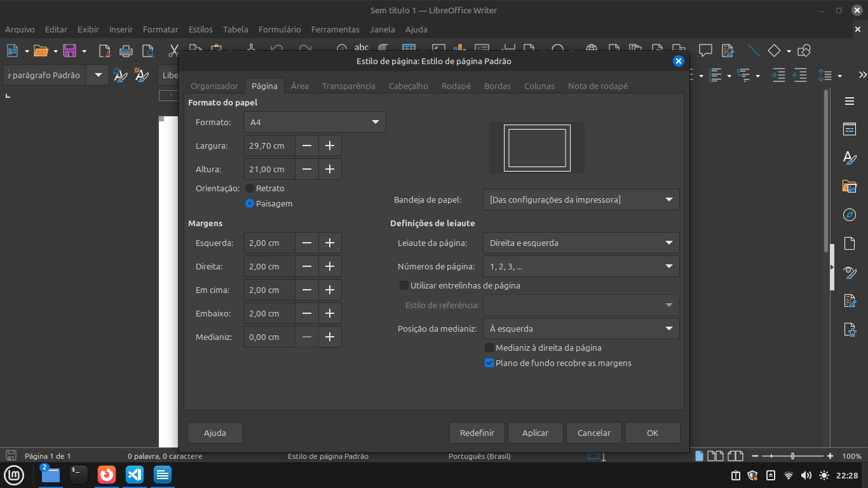Image resolution: width=868 pixels, height=488 pixels.
Task: Click the Ajuda button in dialog
Action: 215,433
